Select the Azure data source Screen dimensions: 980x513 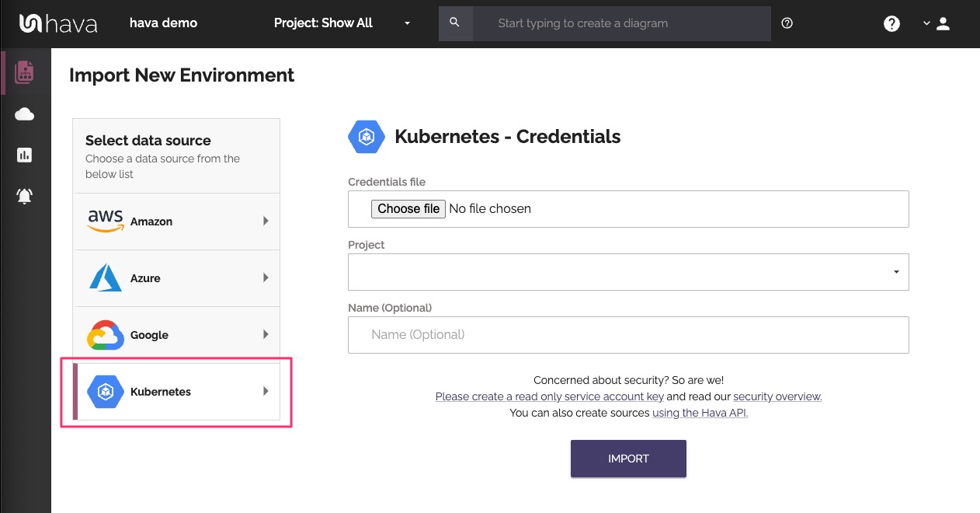(x=176, y=278)
